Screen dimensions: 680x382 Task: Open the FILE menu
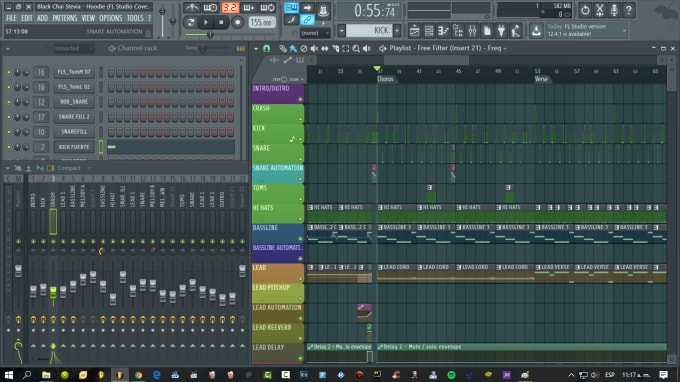tap(11, 18)
